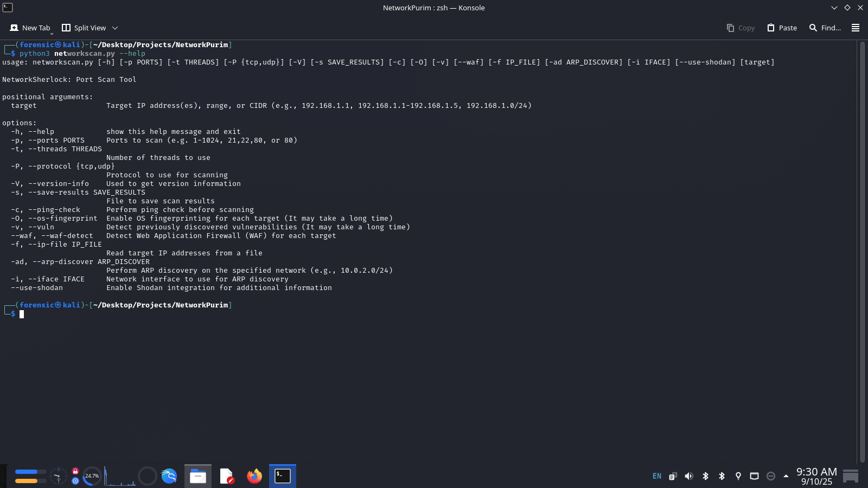Screen dimensions: 868x488
Task: Open the volume control in tray
Action: pyautogui.click(x=689, y=476)
